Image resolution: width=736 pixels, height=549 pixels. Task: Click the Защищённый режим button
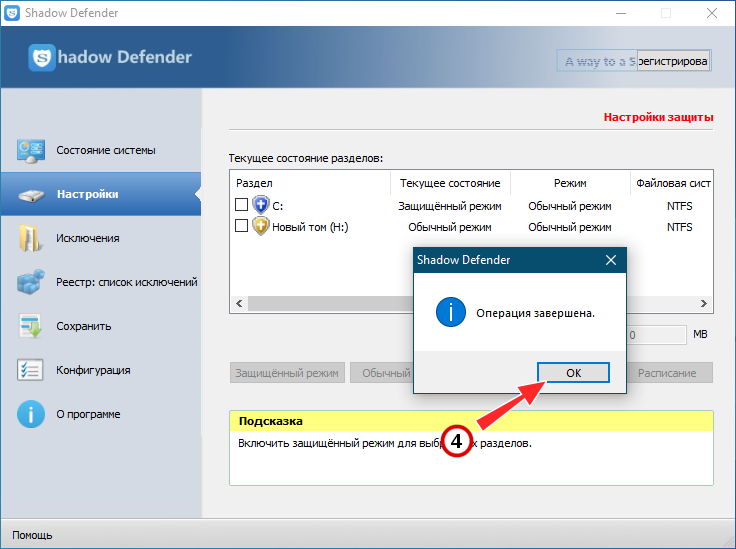287,373
